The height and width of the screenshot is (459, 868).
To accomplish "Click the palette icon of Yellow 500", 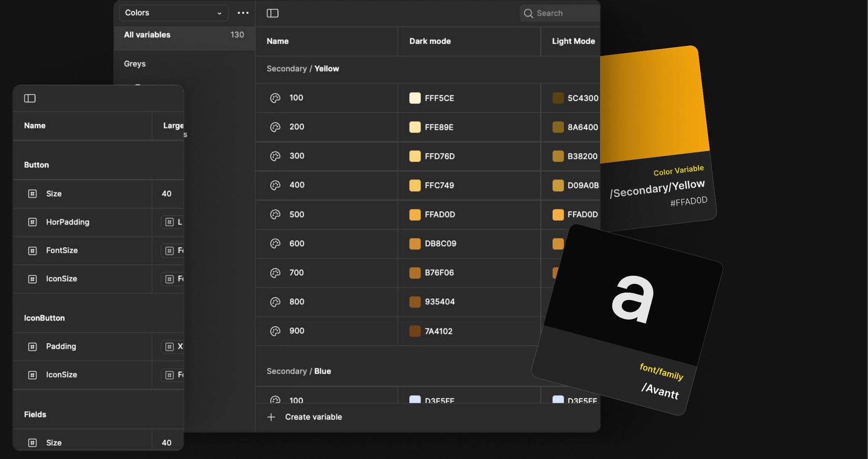I will coord(275,214).
